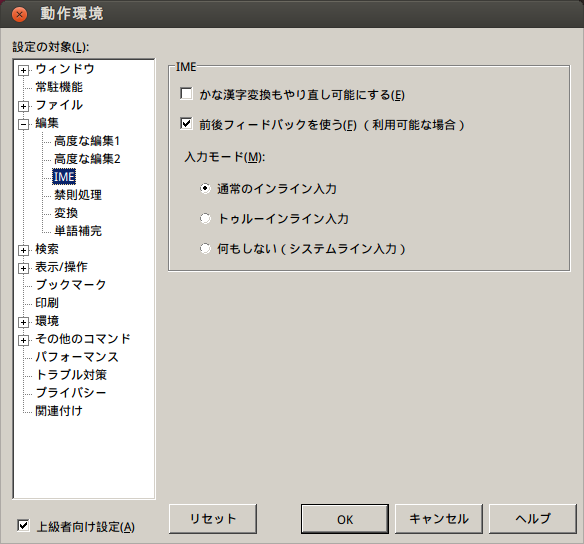Viewport: 584px width, 544px height.
Task: Uncheck 前後フィードバックを使う checkbox
Action: click(x=186, y=124)
